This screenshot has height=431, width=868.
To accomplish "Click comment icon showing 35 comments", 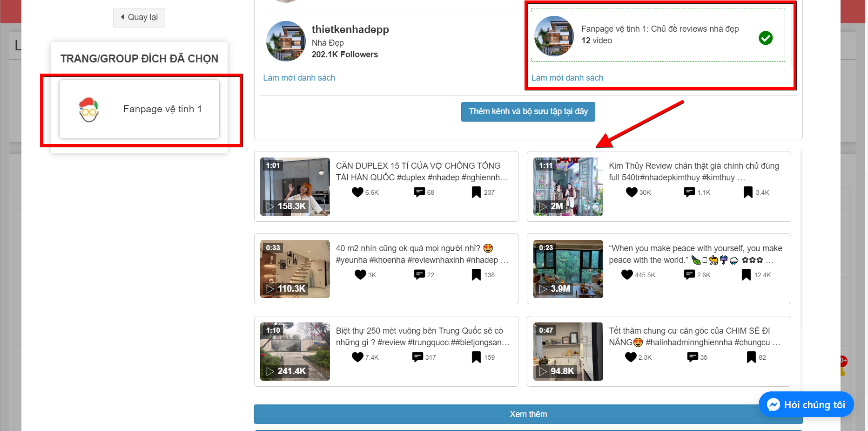I will [x=693, y=357].
